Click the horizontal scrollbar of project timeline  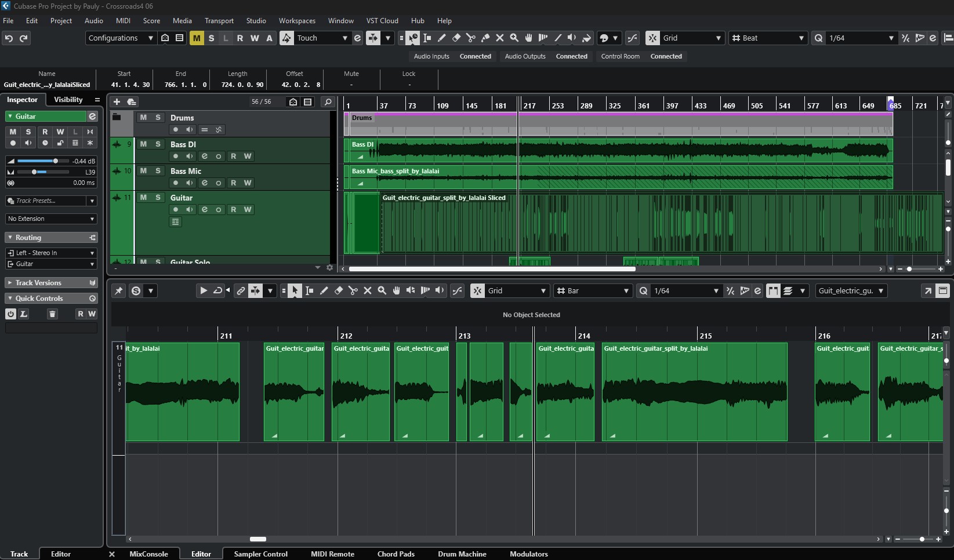(x=492, y=268)
